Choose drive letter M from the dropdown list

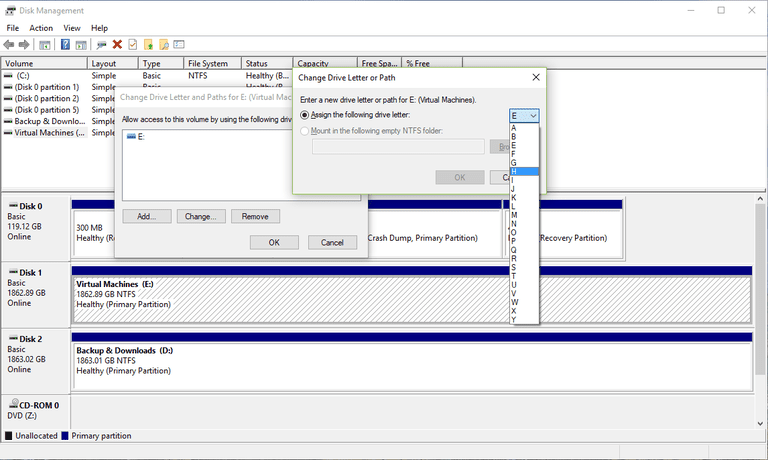(x=524, y=215)
